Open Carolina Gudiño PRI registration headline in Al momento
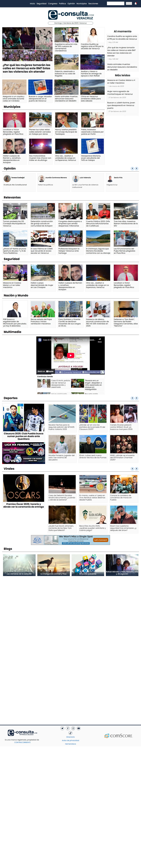141x868 pixels. point(122,37)
